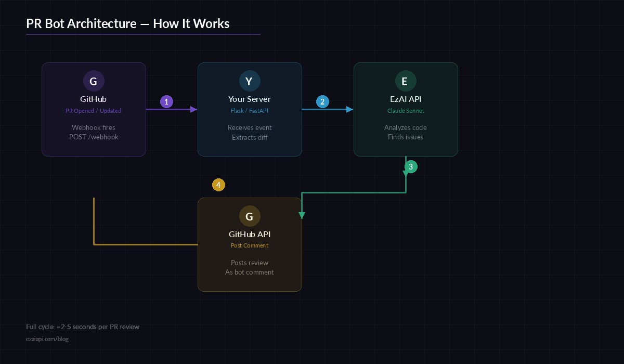This screenshot has height=364, width=624.
Task: Select the "Your Server" card title
Action: (x=250, y=99)
